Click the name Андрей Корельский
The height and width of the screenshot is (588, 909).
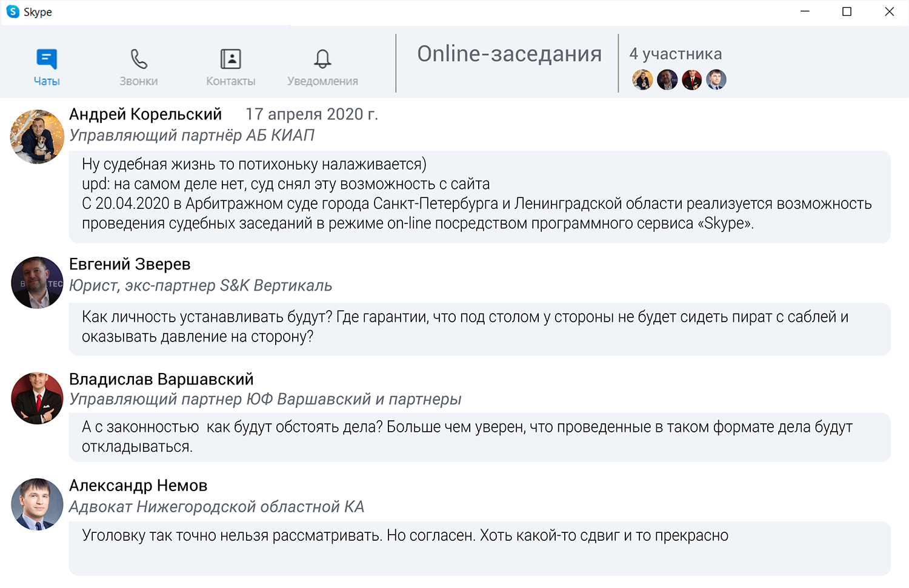(x=145, y=114)
